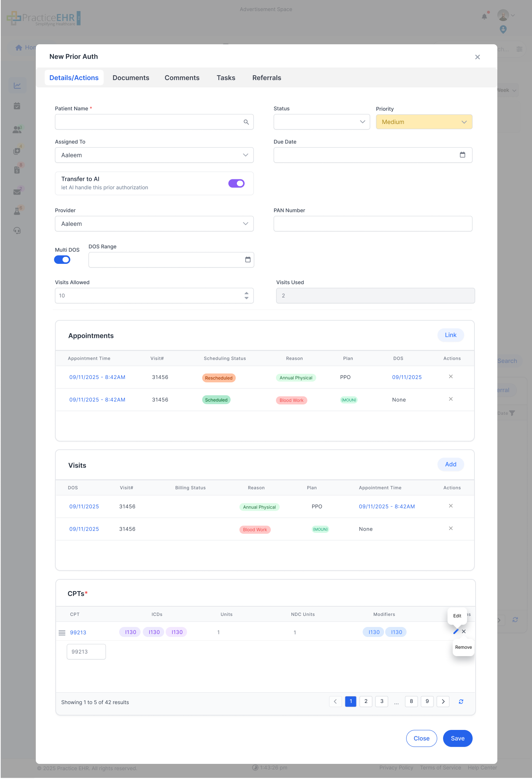Image resolution: width=532 pixels, height=779 pixels.
Task: Increase Visits Allowed with up arrow
Action: tap(246, 293)
